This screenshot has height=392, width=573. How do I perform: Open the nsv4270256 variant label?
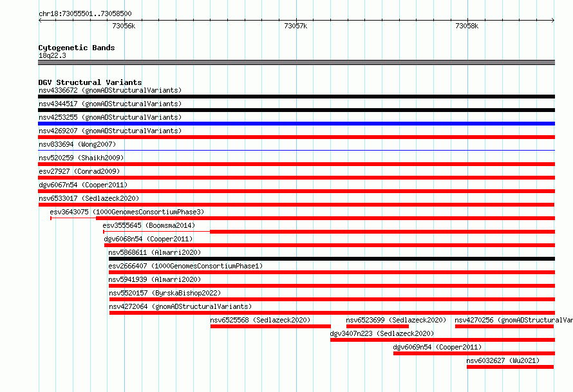point(514,320)
